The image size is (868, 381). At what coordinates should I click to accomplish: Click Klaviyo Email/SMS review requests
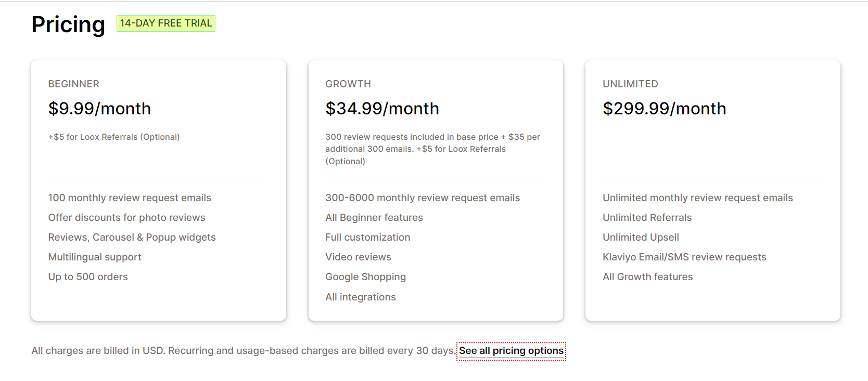click(684, 257)
